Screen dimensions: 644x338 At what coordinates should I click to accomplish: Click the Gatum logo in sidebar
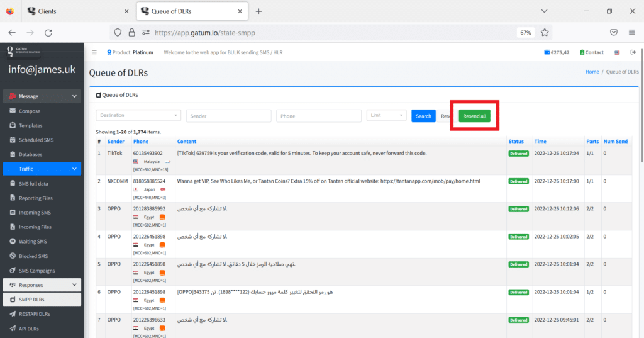point(23,52)
